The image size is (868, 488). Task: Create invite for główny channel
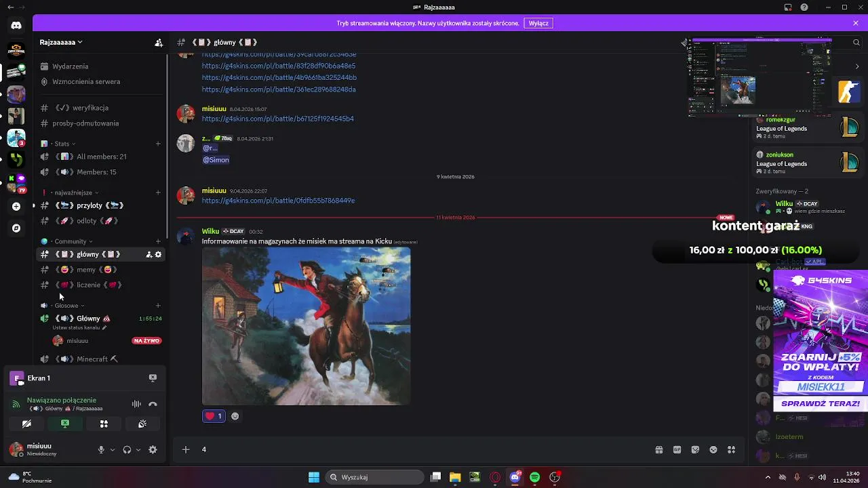pos(149,254)
